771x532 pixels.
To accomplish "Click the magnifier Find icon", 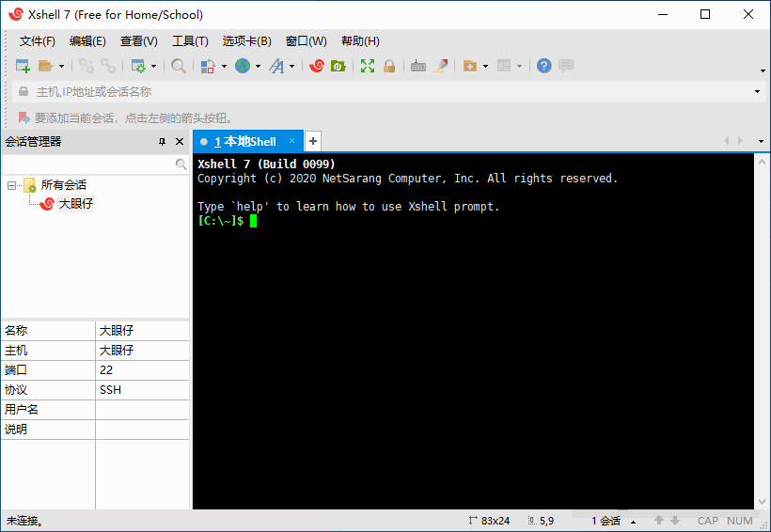I will pos(179,66).
